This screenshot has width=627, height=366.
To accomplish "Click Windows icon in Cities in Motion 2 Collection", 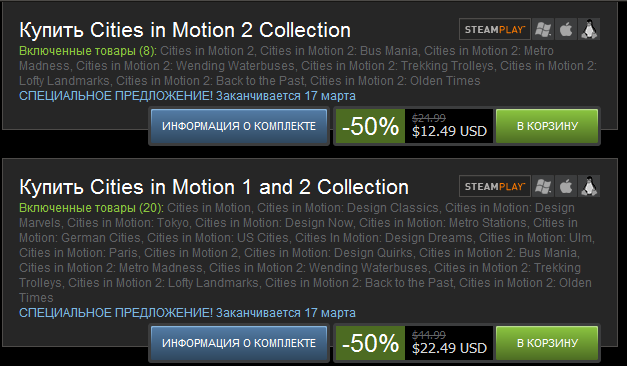I will tap(543, 29).
